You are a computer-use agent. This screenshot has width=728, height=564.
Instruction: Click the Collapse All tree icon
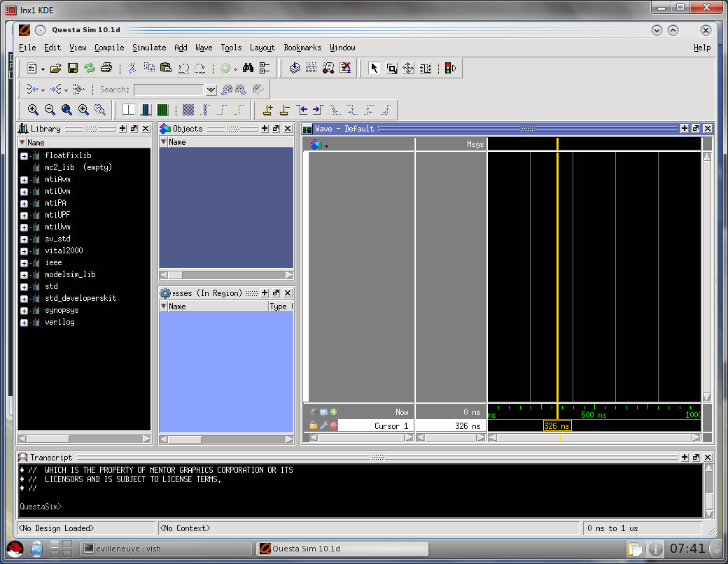click(x=265, y=69)
